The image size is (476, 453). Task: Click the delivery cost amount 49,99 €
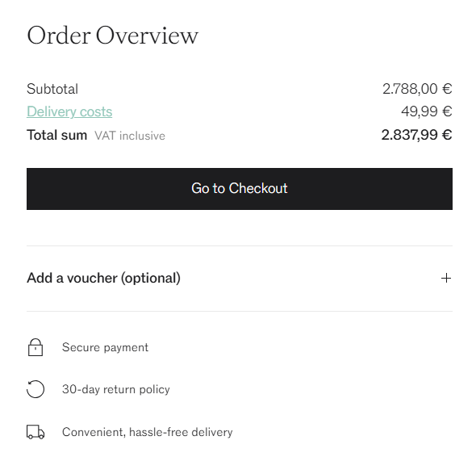click(x=427, y=111)
